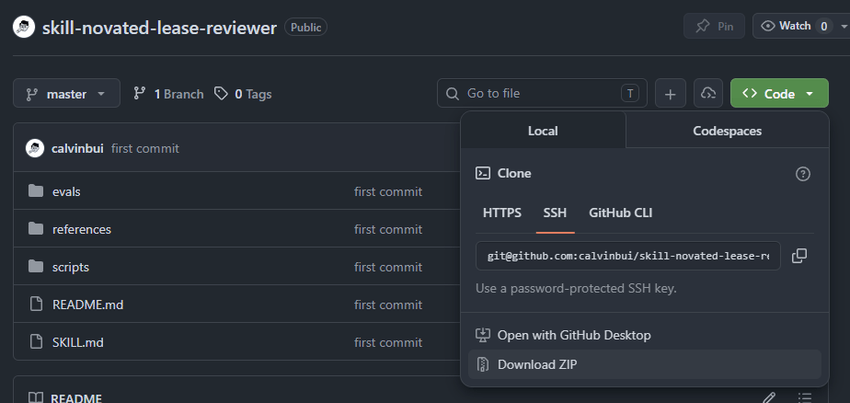Click the calvinbui avatar in the commit row

tap(35, 148)
